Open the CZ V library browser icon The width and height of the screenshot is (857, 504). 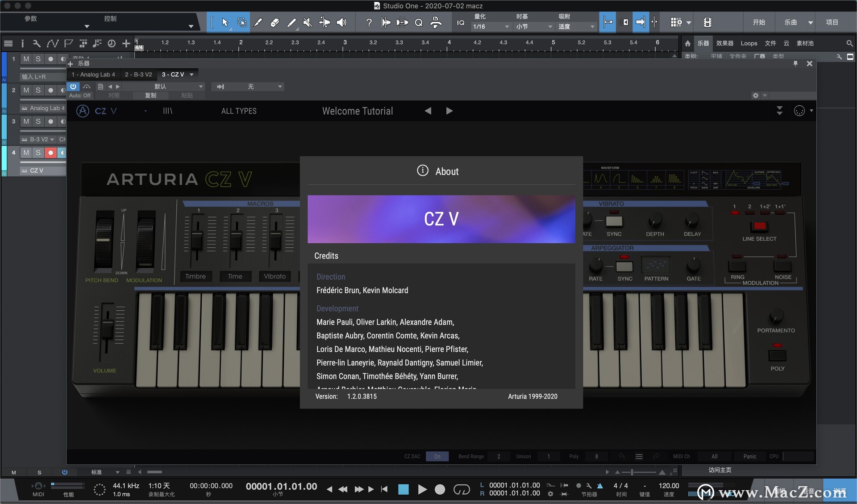point(167,111)
